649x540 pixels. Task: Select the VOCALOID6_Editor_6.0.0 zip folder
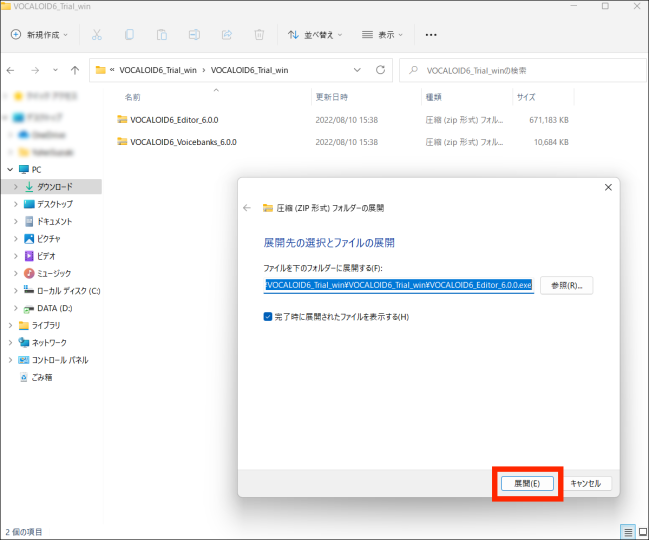coord(175,119)
